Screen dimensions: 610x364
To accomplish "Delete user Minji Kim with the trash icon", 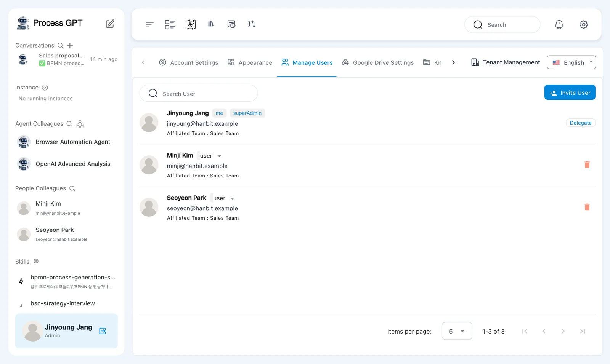I will tap(587, 164).
